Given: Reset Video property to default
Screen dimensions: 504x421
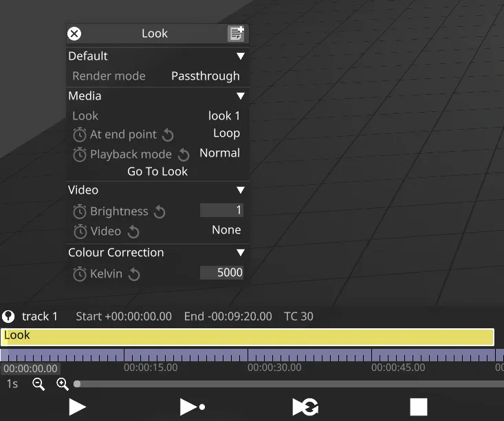Looking at the screenshot, I should [133, 231].
